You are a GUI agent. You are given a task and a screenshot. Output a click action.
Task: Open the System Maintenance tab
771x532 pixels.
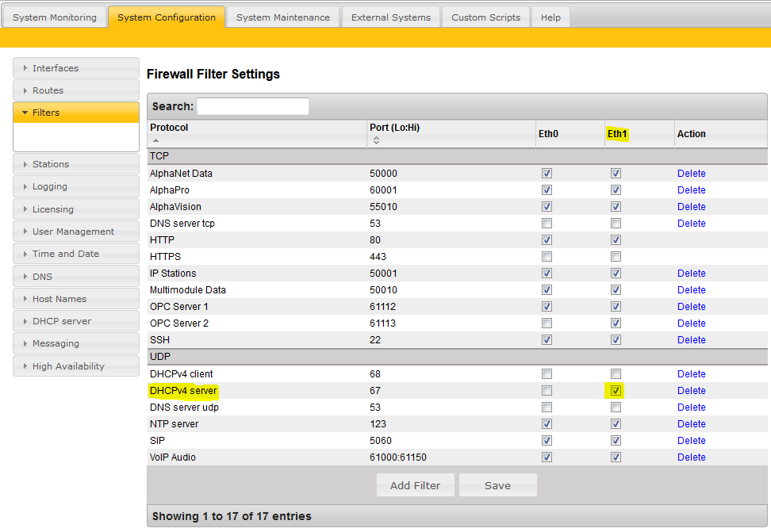(x=282, y=17)
